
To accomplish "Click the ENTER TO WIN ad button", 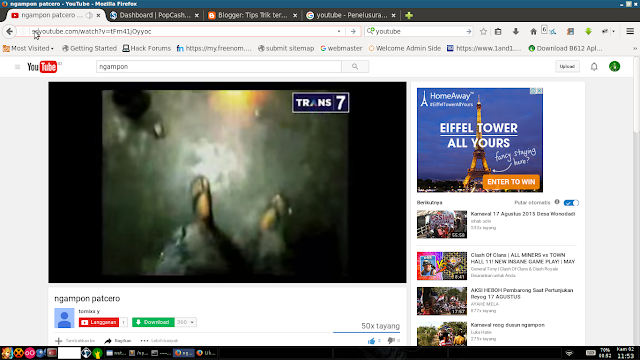I will [x=511, y=182].
